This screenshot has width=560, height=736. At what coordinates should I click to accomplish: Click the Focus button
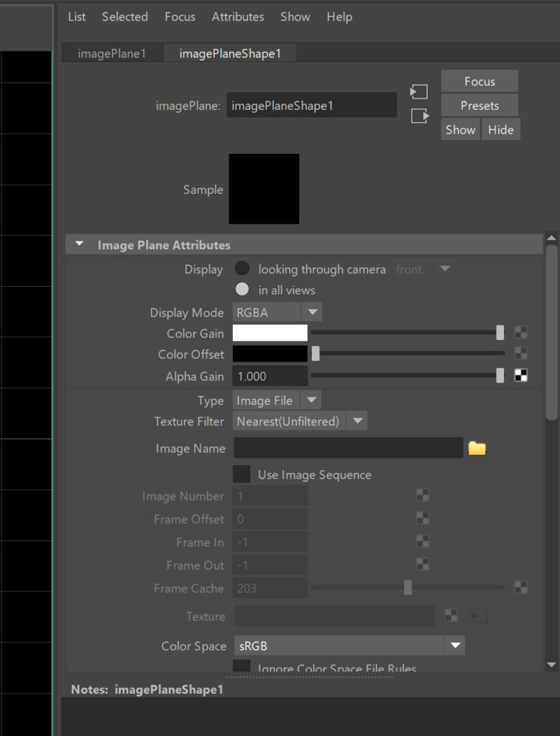pos(479,81)
